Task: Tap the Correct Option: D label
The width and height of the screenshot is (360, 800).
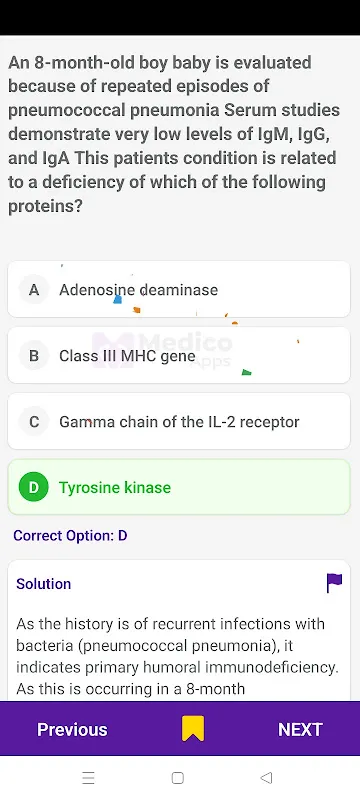Action: coord(70,536)
